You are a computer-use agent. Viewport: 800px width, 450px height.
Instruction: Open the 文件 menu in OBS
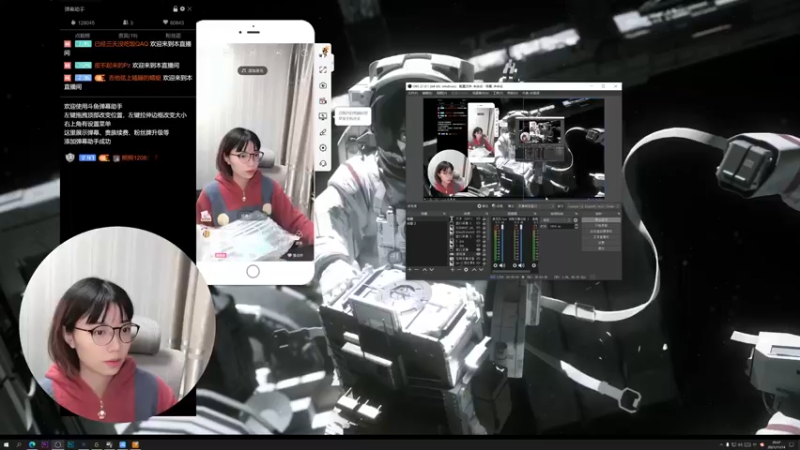[x=413, y=93]
